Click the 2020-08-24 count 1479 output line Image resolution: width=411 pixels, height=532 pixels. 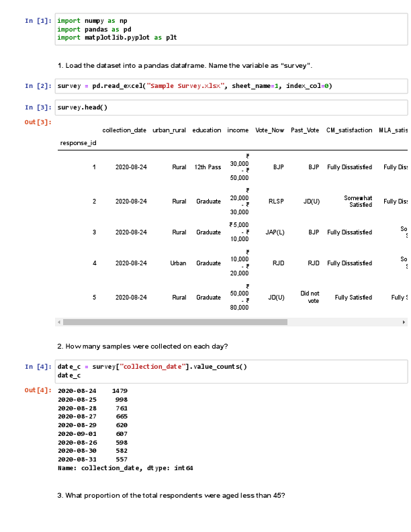[93, 391]
